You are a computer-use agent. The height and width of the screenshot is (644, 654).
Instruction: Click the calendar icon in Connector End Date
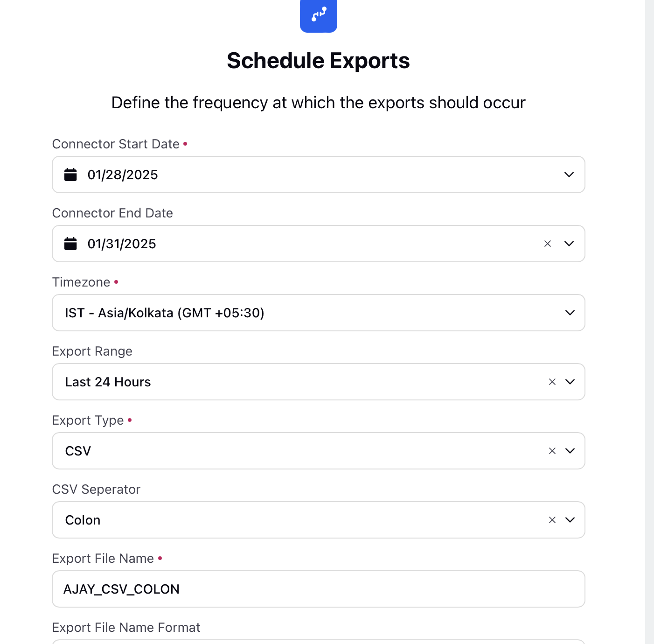tap(70, 244)
